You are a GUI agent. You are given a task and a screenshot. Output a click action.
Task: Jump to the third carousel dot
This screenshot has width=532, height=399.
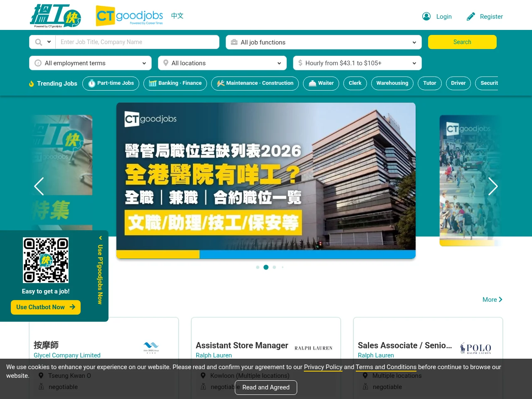[274, 267]
